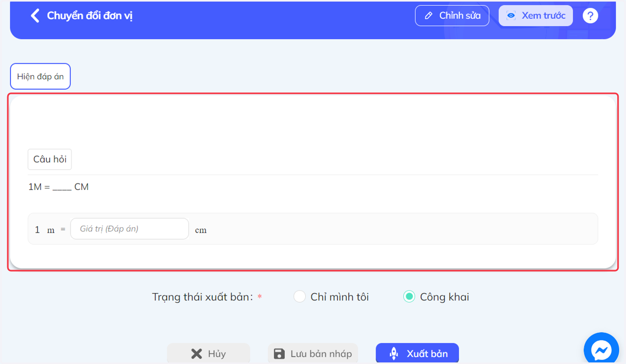Click the Hủy cancel button
This screenshot has height=364, width=626.
pyautogui.click(x=208, y=354)
